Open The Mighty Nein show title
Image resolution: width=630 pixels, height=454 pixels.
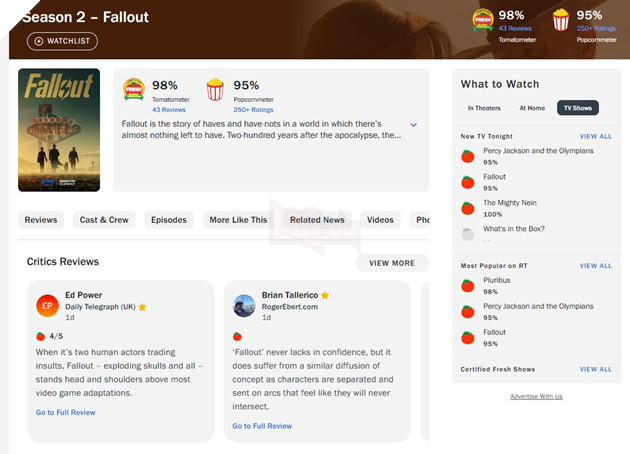(x=509, y=203)
